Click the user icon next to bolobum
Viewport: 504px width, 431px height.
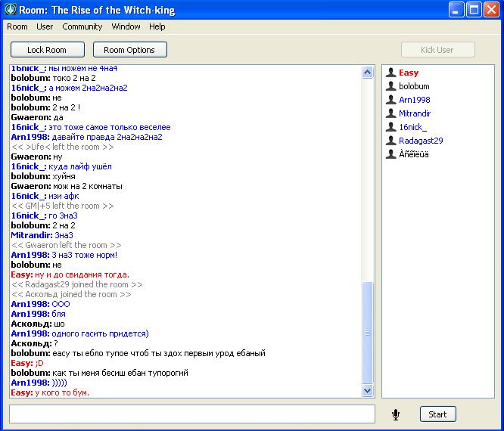(x=390, y=86)
